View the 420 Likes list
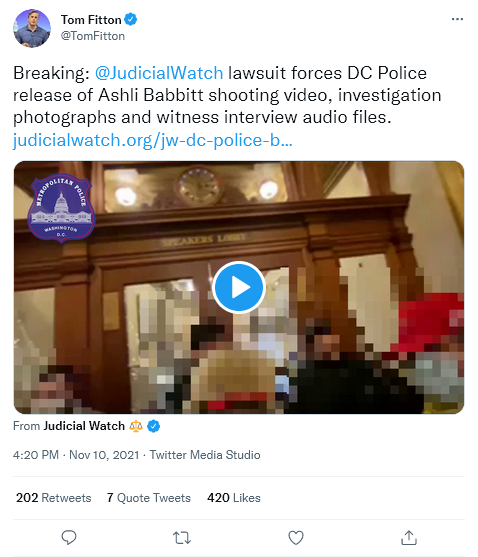The width and height of the screenshot is (478, 557). tap(234, 498)
